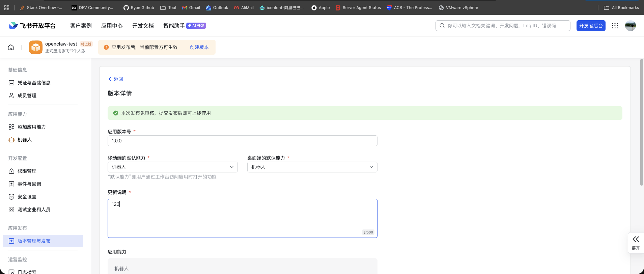Open the Tool bookmarks folder

click(x=168, y=7)
